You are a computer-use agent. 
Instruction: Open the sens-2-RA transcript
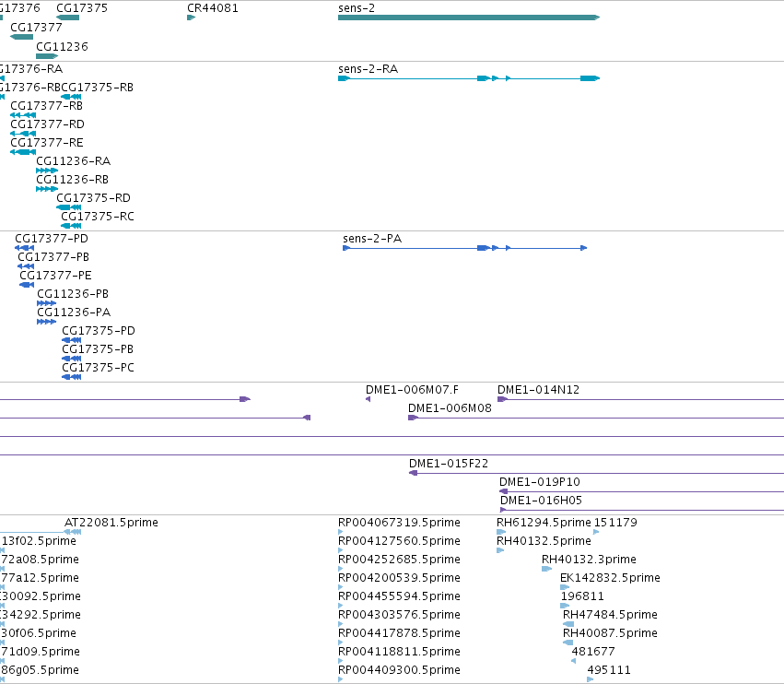469,78
